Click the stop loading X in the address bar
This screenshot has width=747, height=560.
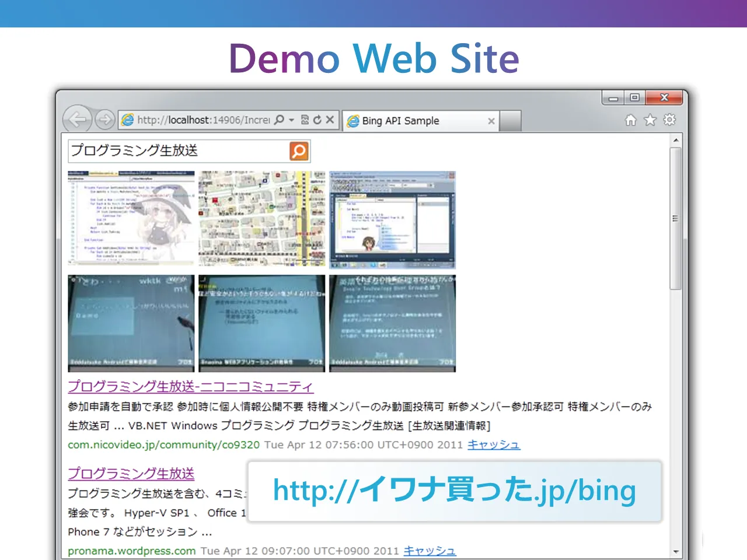[330, 120]
